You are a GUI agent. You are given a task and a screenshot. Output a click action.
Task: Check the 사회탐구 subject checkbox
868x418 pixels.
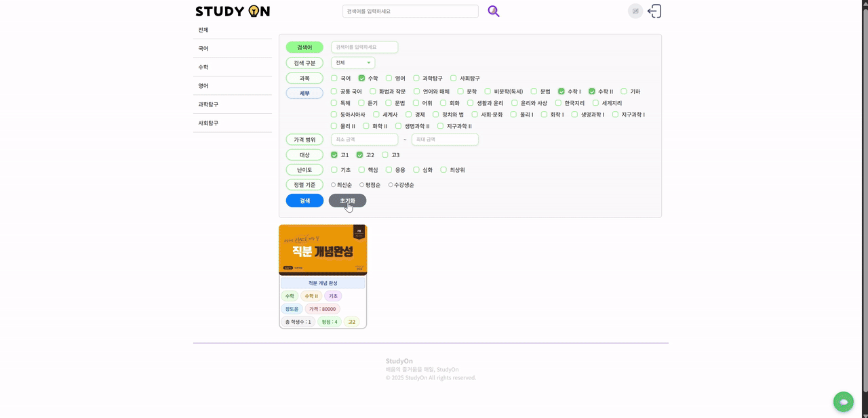click(454, 78)
